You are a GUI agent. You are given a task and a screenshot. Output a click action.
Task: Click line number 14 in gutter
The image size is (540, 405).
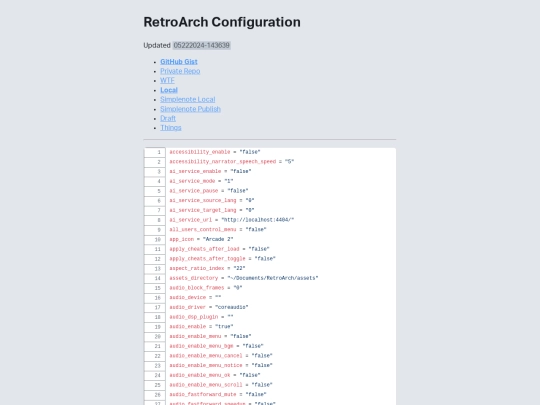155,278
